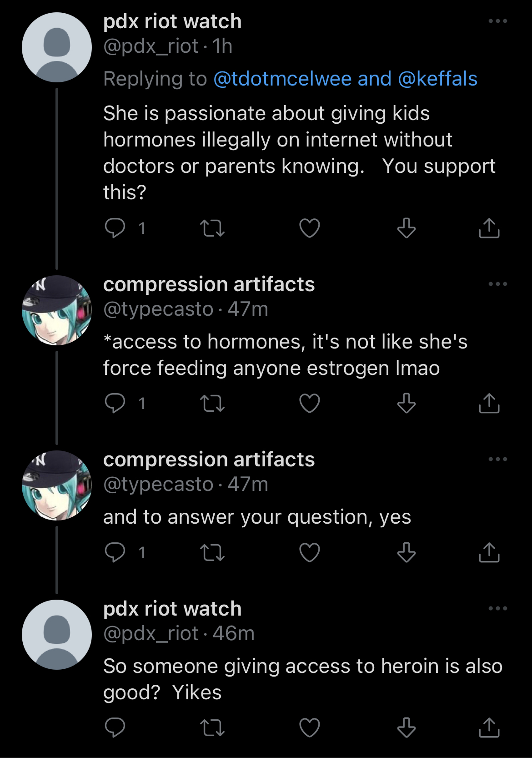Like 'and to answer your question' tweet
The image size is (532, 758).
coord(310,552)
